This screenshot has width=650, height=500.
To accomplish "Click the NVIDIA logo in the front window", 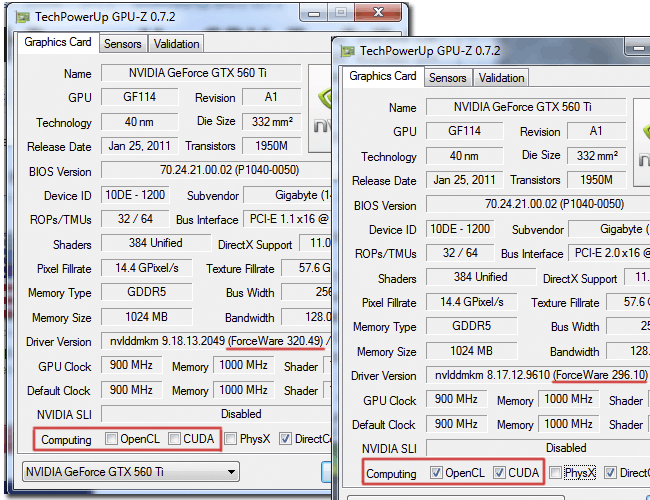I will [642, 143].
